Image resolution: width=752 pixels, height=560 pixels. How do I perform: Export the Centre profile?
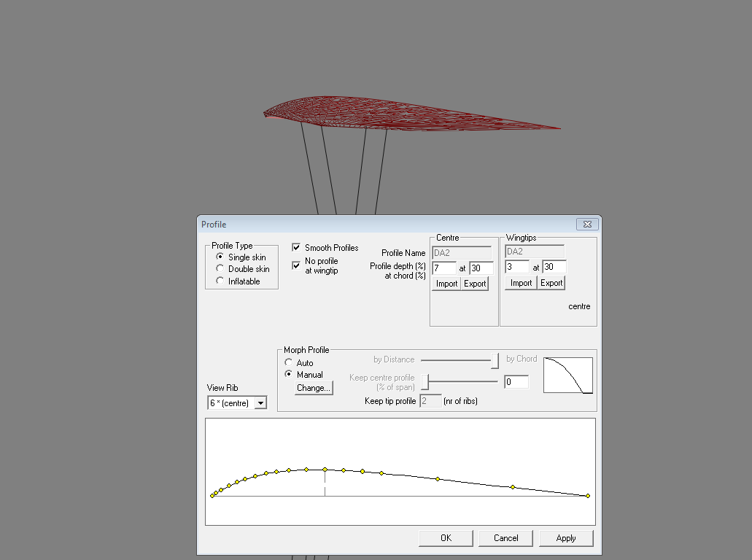coord(475,284)
